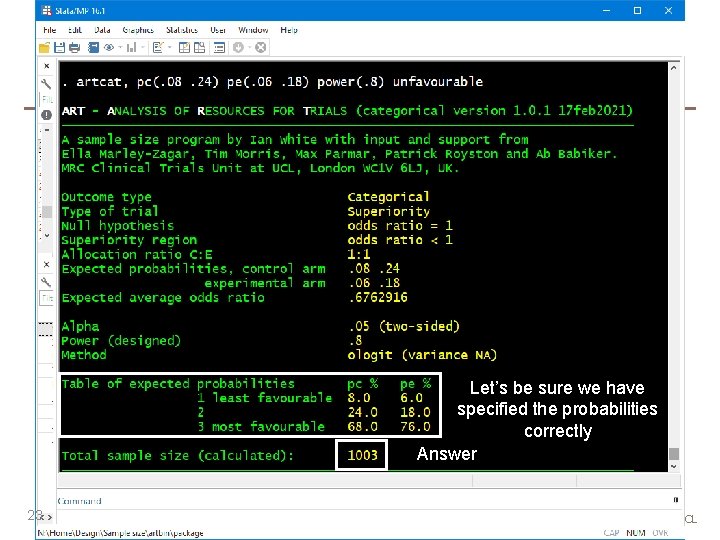Click the CAP status bar indicator
Viewport: 720px width, 540px height.
pos(611,533)
